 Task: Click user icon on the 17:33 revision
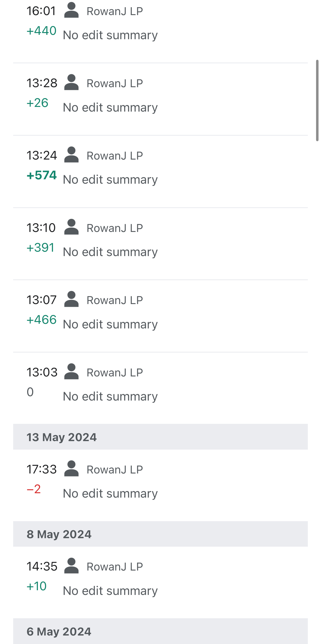click(71, 469)
